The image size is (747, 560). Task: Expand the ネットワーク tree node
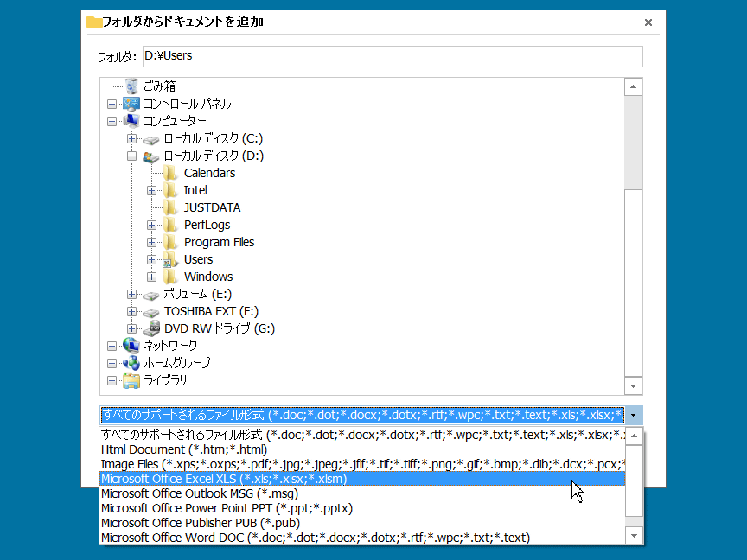pos(112,346)
